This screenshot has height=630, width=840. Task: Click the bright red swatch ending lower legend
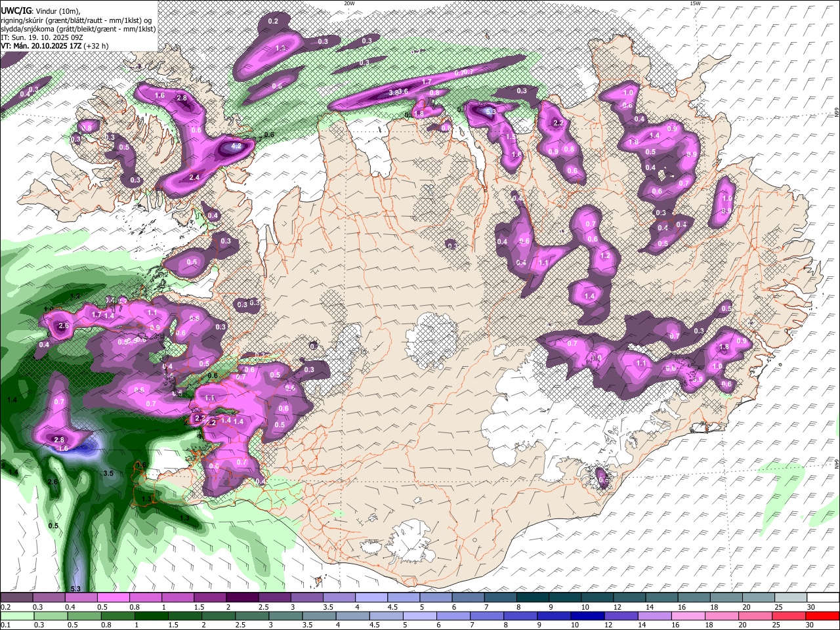[x=823, y=616]
